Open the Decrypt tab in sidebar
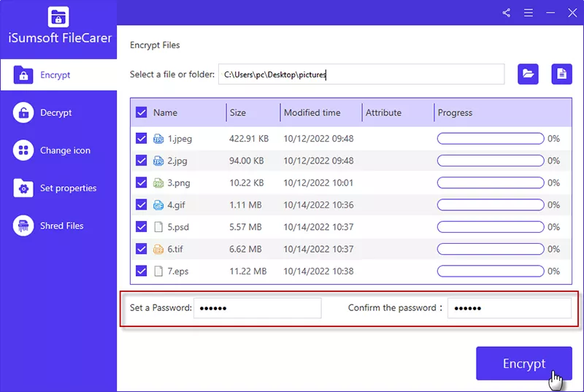584x392 pixels. click(x=55, y=112)
